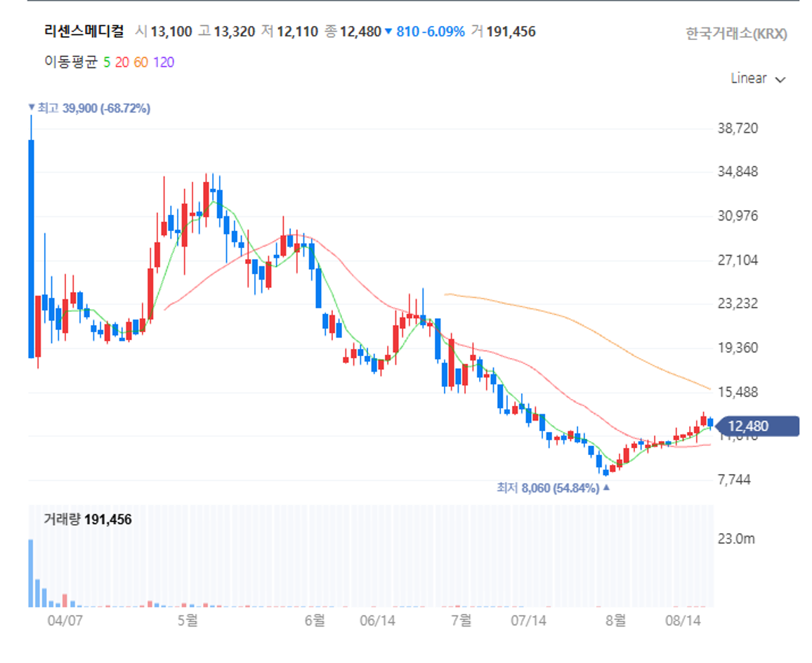This screenshot has height=663, width=812.
Task: Click the 38,720 price axis label
Action: coord(738,129)
